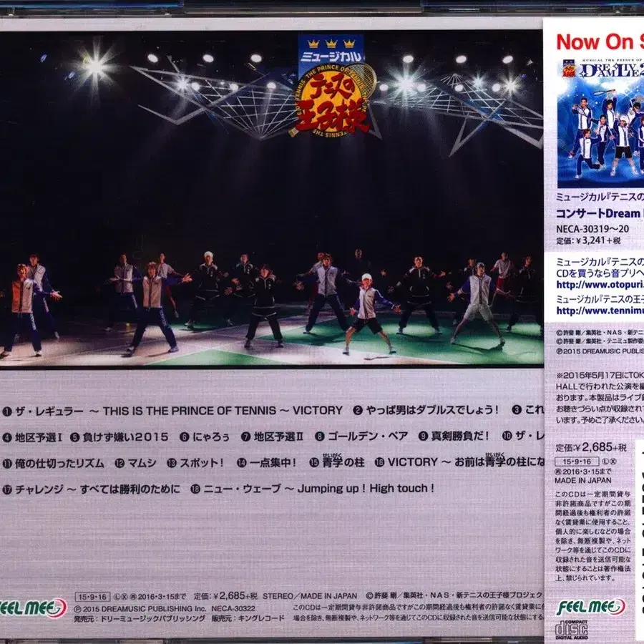
Task: Click the catalog number NECA-30322
Action: pyautogui.click(x=233, y=608)
